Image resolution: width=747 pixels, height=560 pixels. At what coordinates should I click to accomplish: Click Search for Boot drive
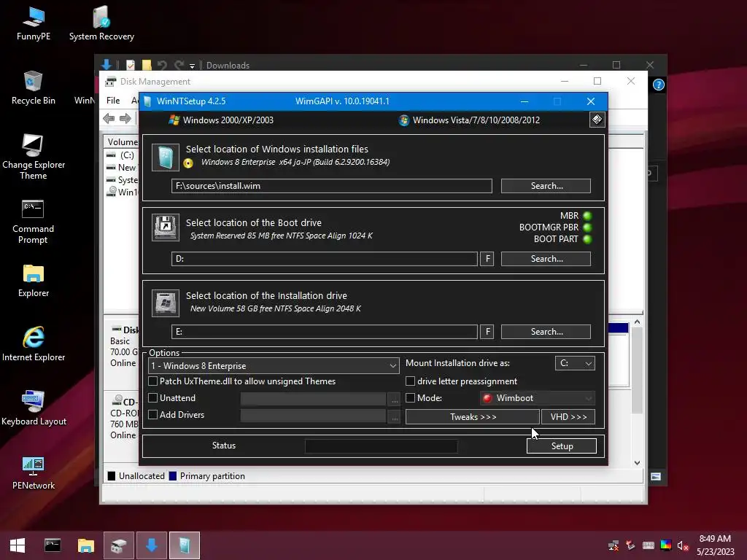click(546, 259)
